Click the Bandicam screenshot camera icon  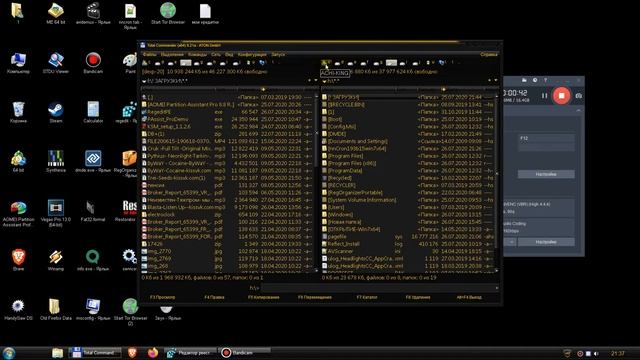coord(578,96)
